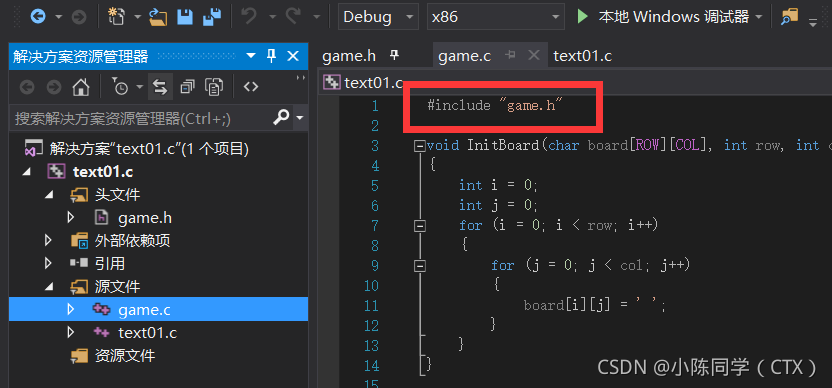Click the pin icon on game.h tab

tap(394, 55)
